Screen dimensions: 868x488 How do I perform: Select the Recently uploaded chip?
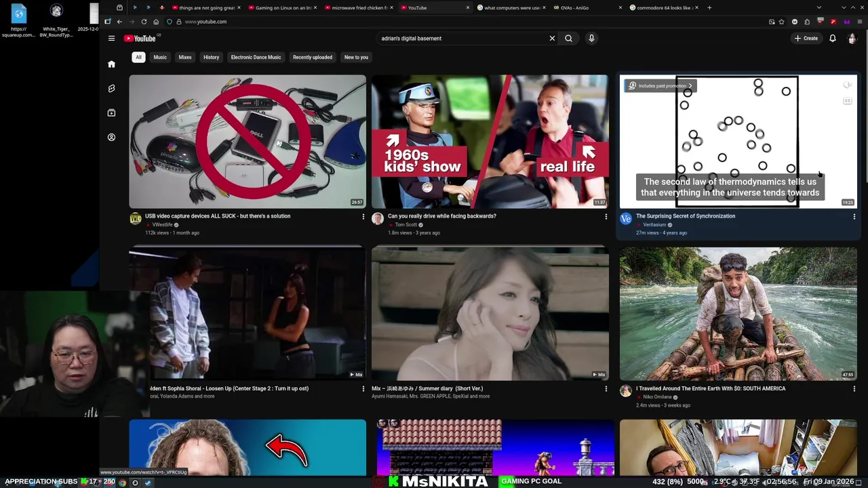coord(313,58)
